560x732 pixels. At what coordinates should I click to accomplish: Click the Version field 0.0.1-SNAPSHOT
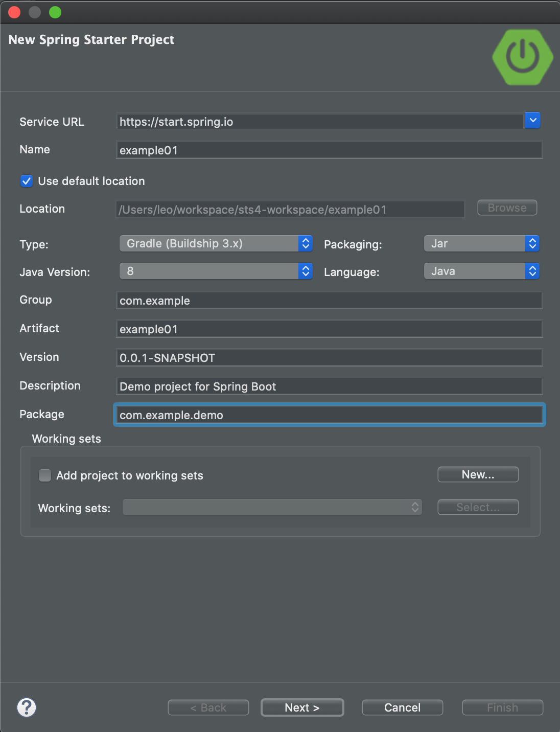click(330, 357)
